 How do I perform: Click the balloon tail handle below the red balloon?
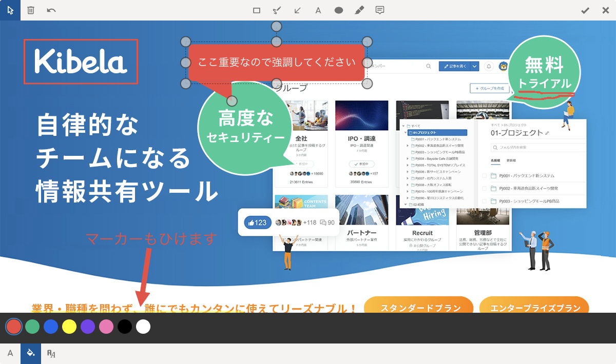232,100
